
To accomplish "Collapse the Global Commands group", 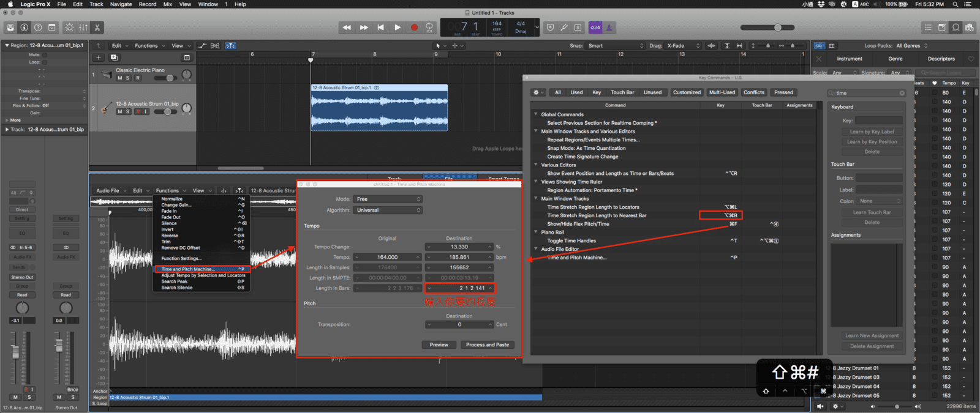I will pyautogui.click(x=536, y=114).
